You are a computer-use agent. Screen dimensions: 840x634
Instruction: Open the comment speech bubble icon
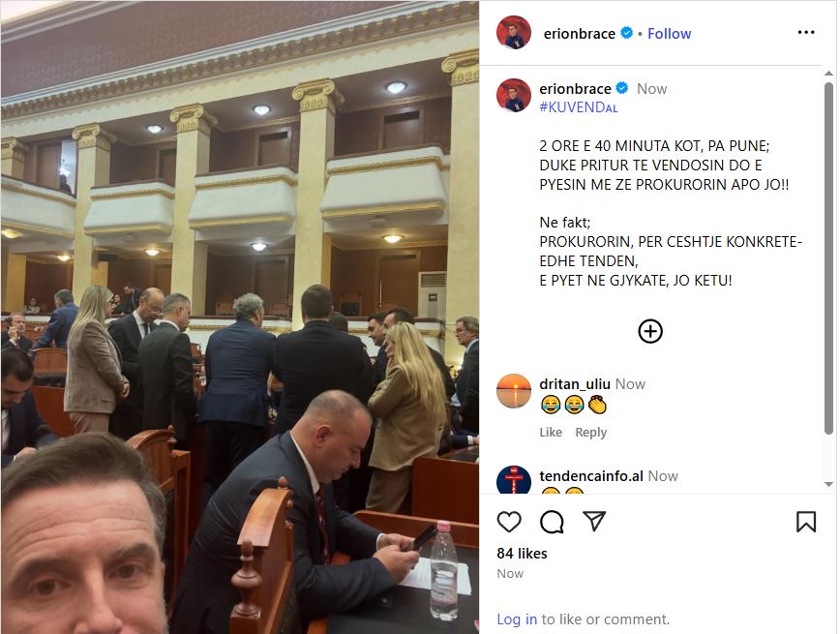pos(552,522)
